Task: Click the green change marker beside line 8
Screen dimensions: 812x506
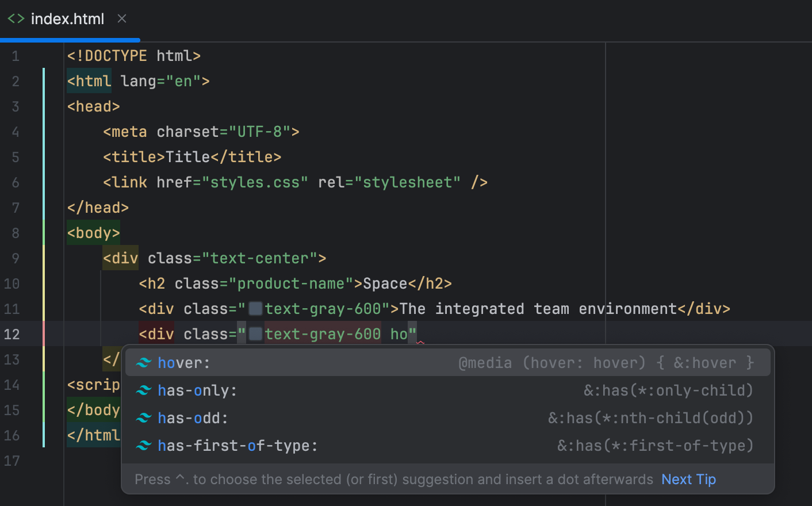Action: (44, 232)
